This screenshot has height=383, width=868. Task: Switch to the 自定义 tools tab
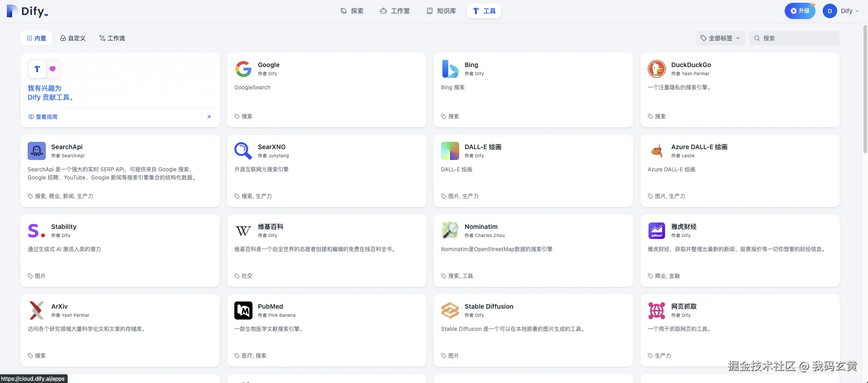73,38
